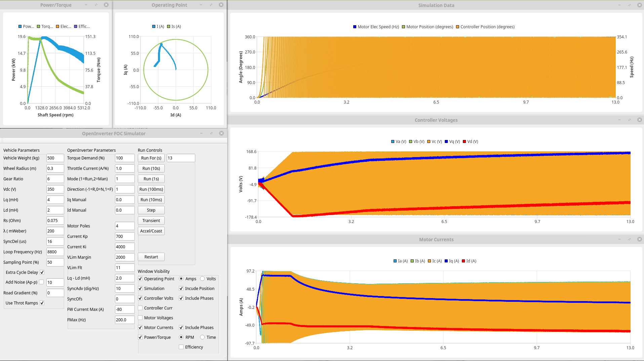Click the Vehicle Weight input field

pos(55,158)
